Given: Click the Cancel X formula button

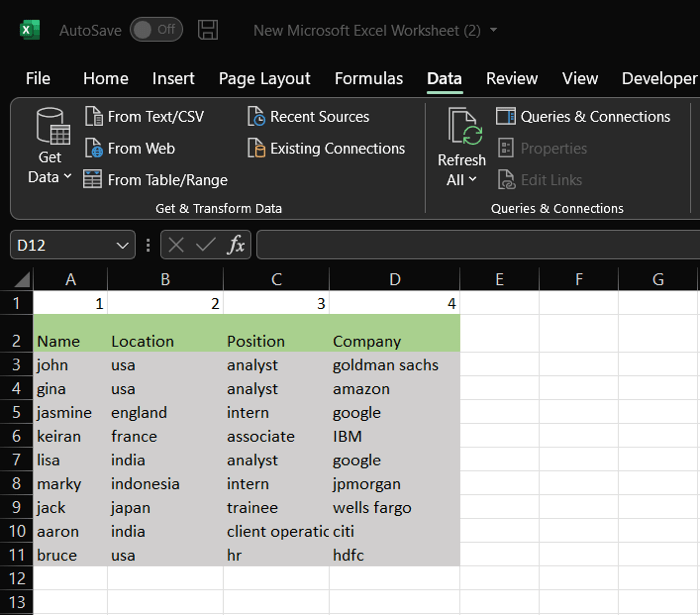Looking at the screenshot, I should [176, 245].
